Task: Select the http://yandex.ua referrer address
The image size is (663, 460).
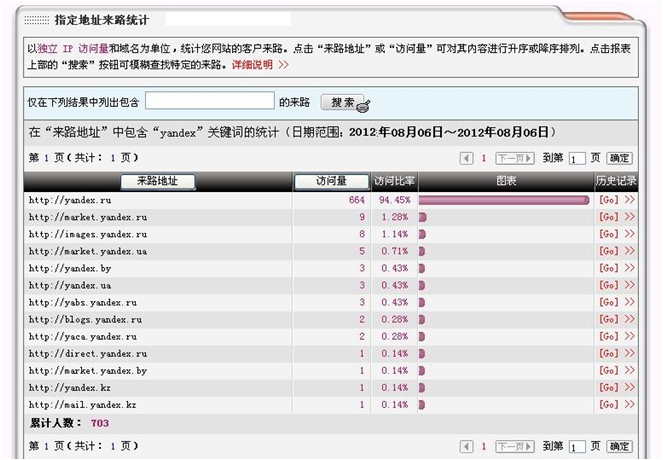Action: 70,285
